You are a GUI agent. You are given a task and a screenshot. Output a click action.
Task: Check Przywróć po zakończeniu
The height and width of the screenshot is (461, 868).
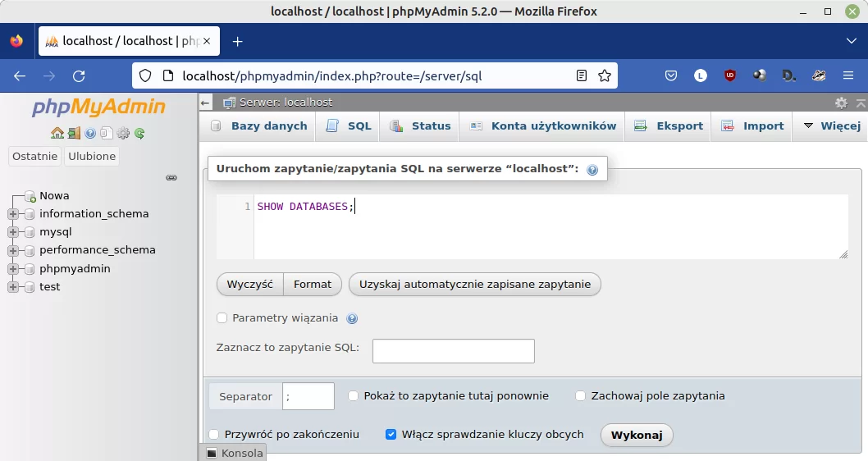coord(213,435)
